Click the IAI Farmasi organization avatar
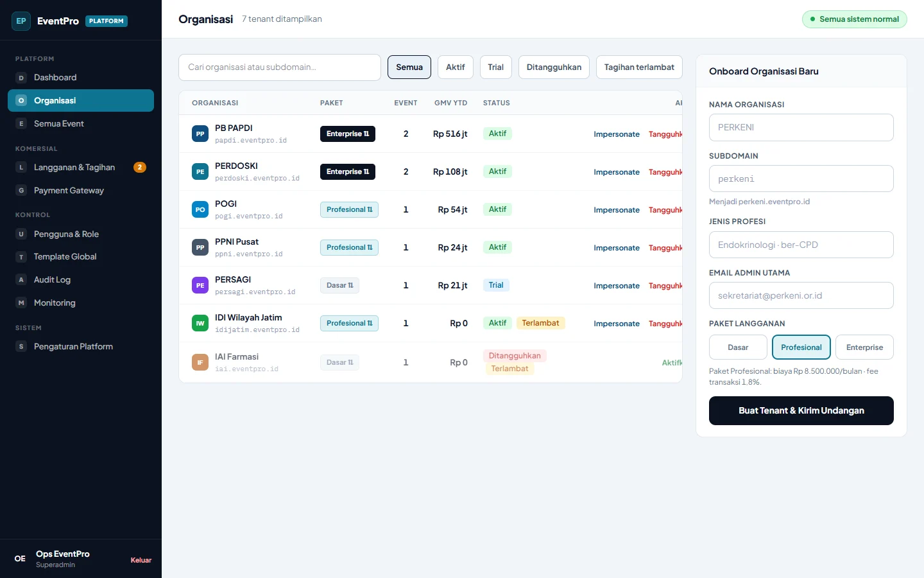The image size is (924, 578). click(200, 362)
